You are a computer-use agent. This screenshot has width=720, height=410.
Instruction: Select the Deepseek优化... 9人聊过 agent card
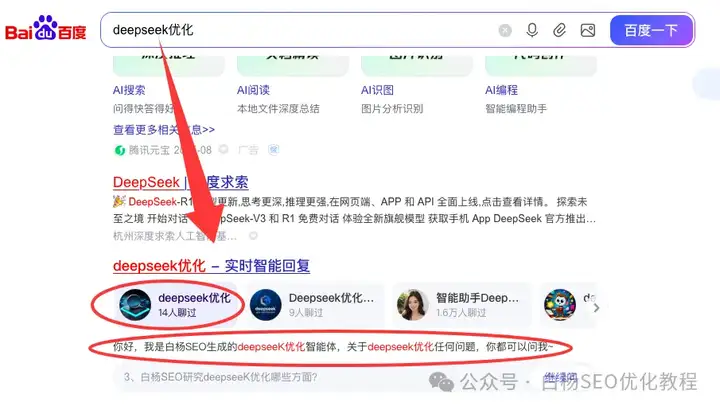coord(316,305)
